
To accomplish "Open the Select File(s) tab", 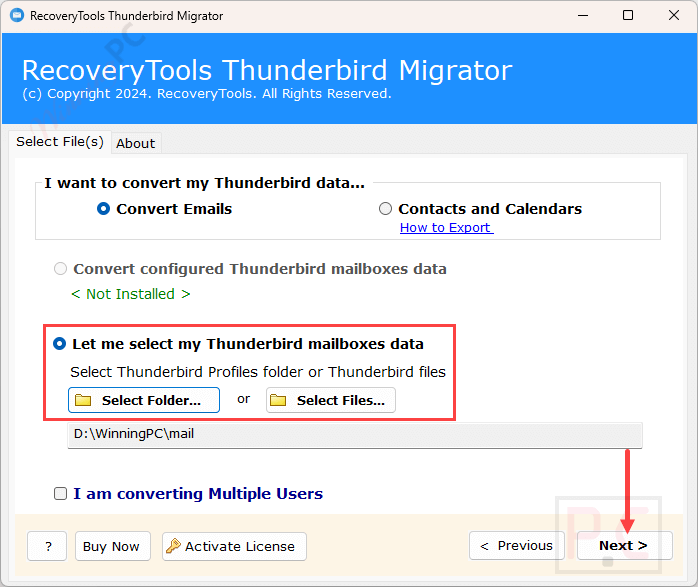I will pyautogui.click(x=60, y=142).
